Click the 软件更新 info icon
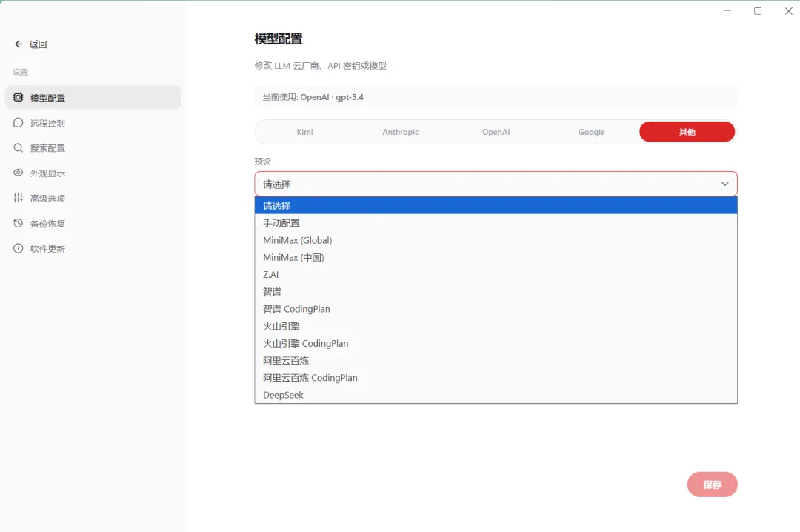The height and width of the screenshot is (532, 800). point(19,249)
